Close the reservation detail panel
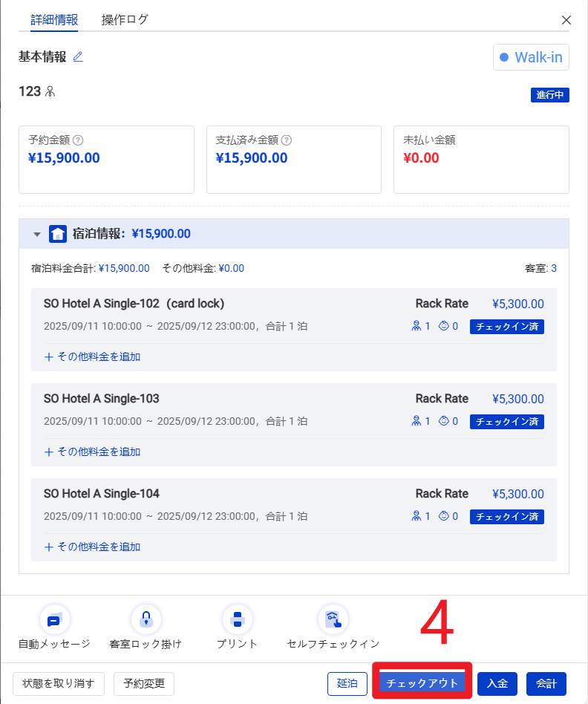This screenshot has width=588, height=704. [x=566, y=20]
